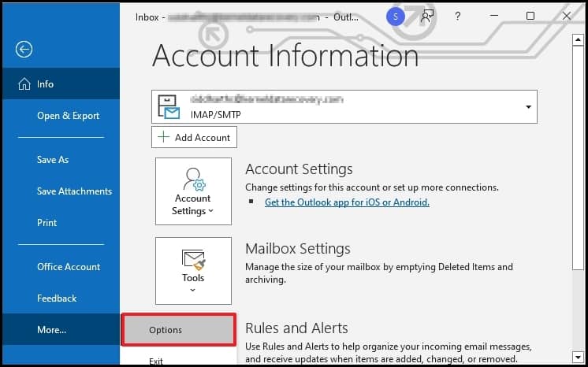This screenshot has width=588, height=367.
Task: Close the Outlook window
Action: pos(567,16)
